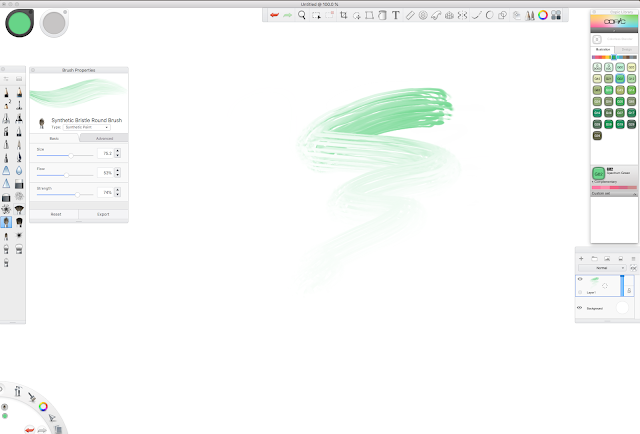This screenshot has width=640, height=434.
Task: Open the color wheel in the lagoon
Action: tap(43, 406)
